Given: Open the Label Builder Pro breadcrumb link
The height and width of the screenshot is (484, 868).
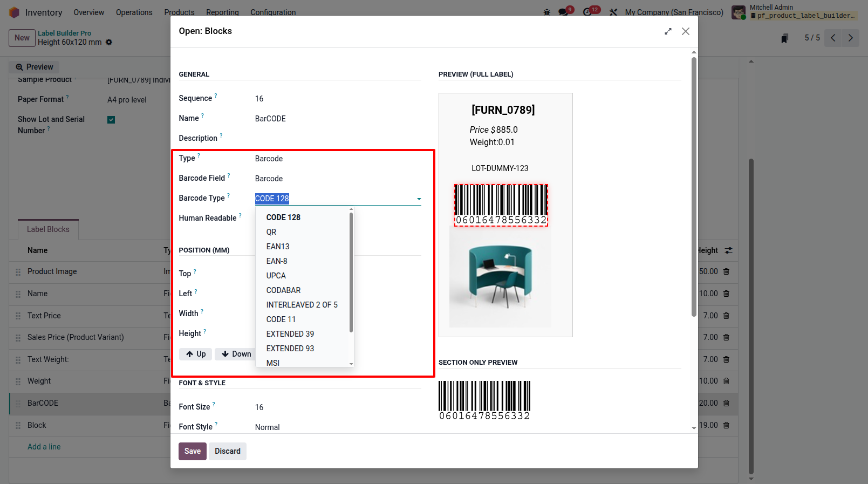Looking at the screenshot, I should click(x=64, y=33).
